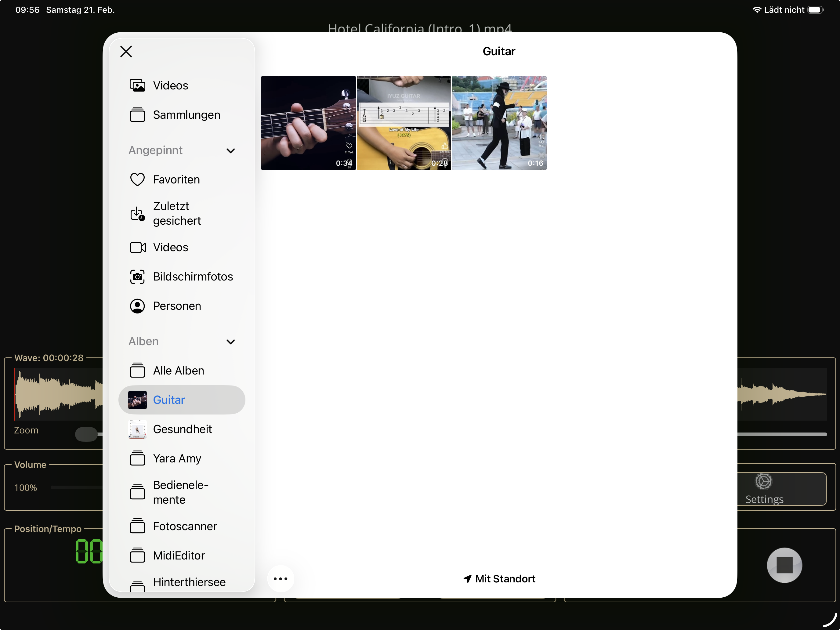Close the photo picker with the X
This screenshot has width=840, height=630.
(x=126, y=51)
